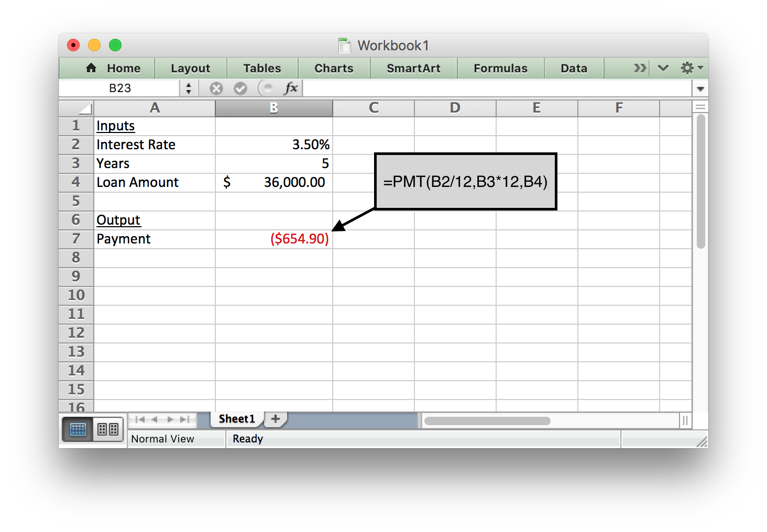767x532 pixels.
Task: Add a new sheet with plus tab
Action: point(276,419)
